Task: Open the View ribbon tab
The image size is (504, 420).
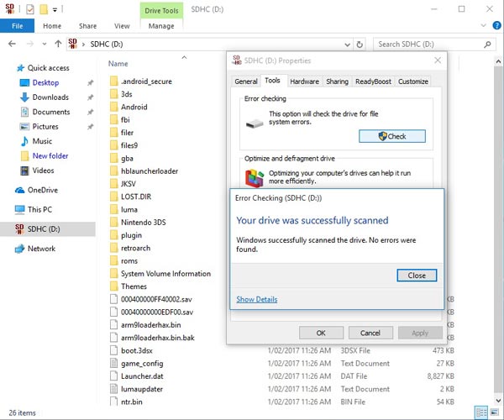Action: pyautogui.click(x=122, y=26)
